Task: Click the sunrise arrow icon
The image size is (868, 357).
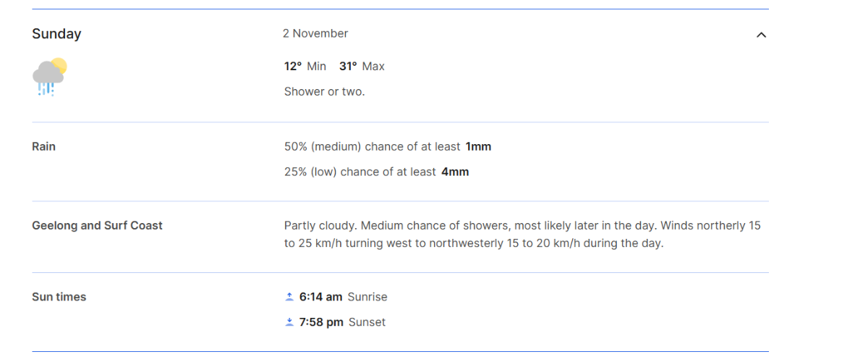Action: 289,297
